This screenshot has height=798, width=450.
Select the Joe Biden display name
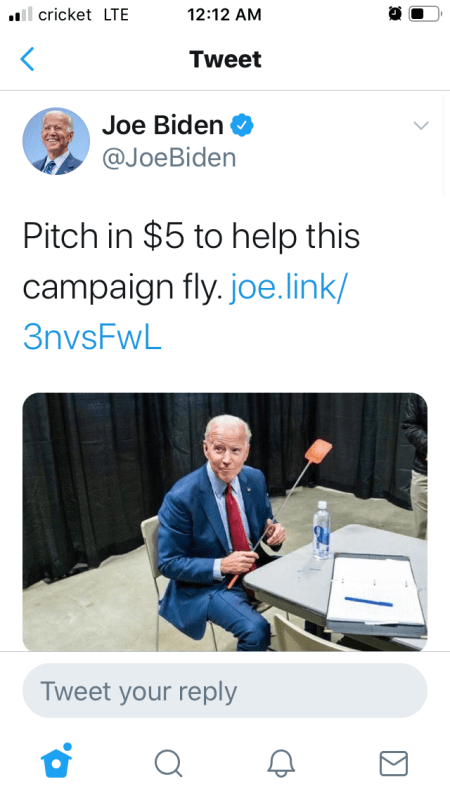coord(163,125)
